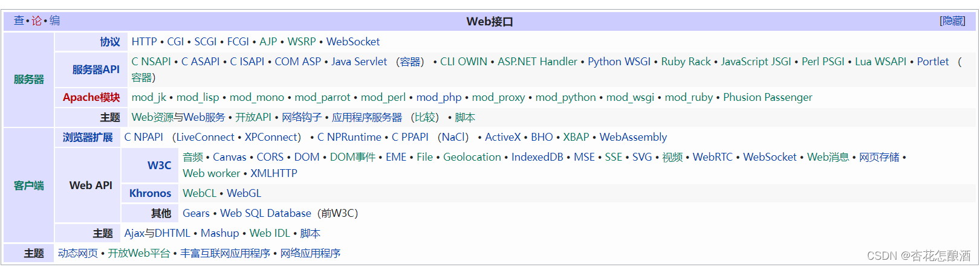Open the mod_wsgi link
Screen dimensions: 980x267
point(631,97)
